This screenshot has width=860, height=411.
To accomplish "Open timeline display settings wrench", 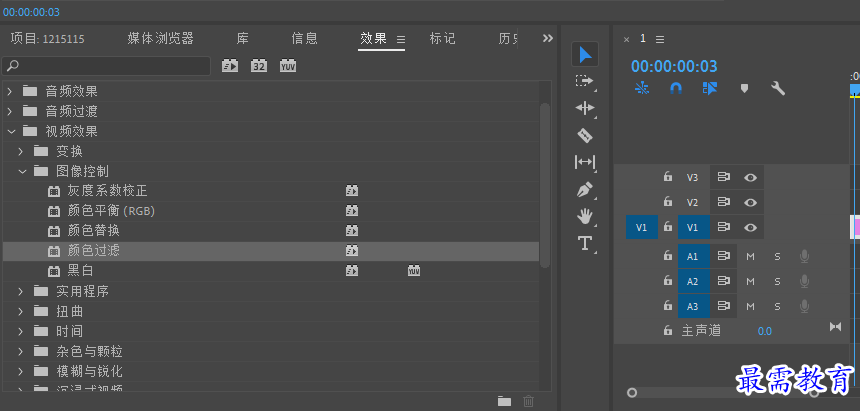I will [x=778, y=88].
